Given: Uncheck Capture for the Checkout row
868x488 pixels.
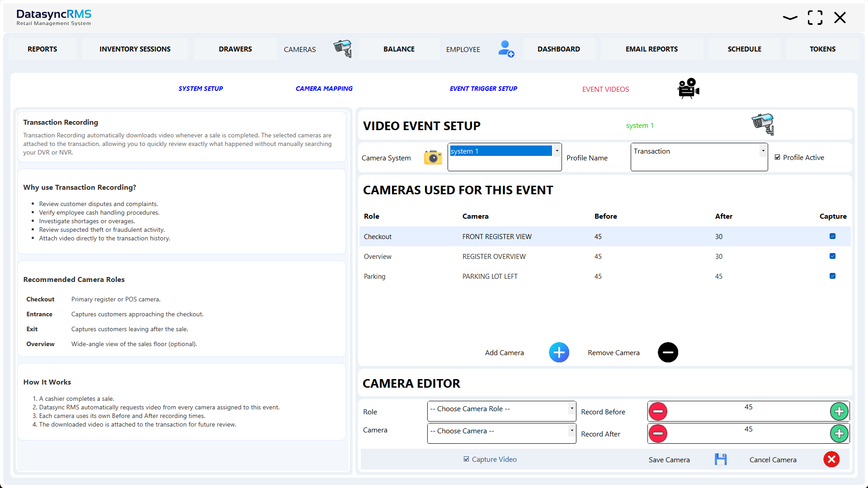Looking at the screenshot, I should (833, 236).
